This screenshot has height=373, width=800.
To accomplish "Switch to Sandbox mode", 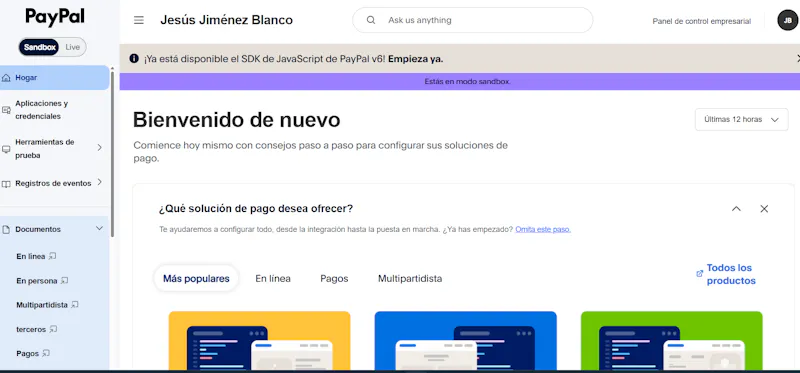I will click(x=40, y=47).
